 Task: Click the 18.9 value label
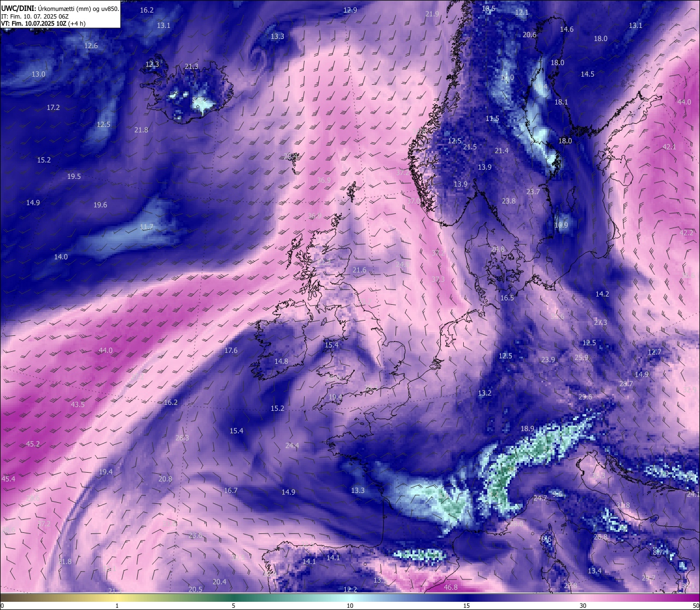tap(527, 428)
